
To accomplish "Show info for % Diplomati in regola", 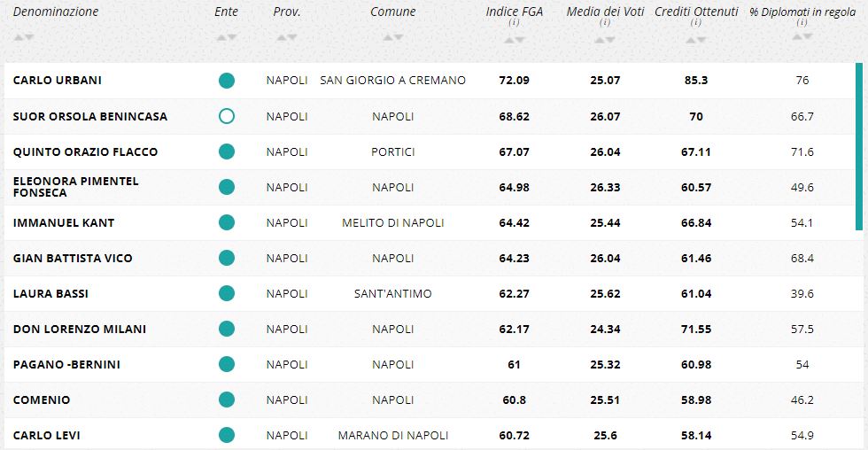I will (x=802, y=23).
